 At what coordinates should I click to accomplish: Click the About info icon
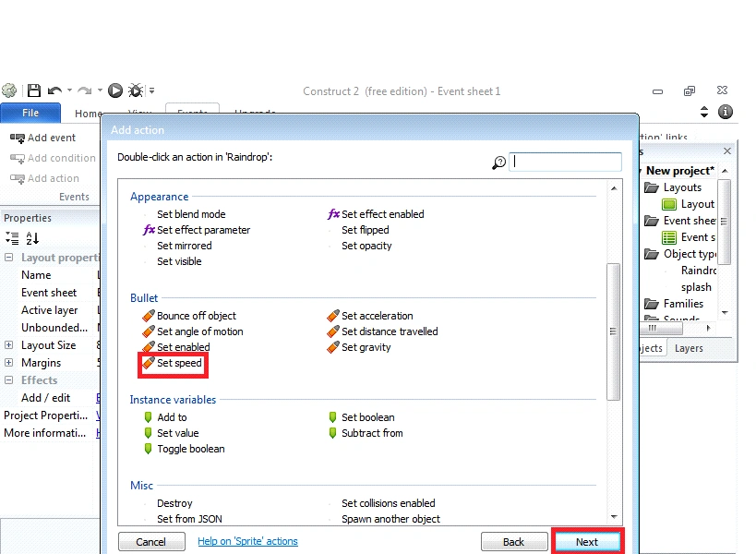coord(726,112)
